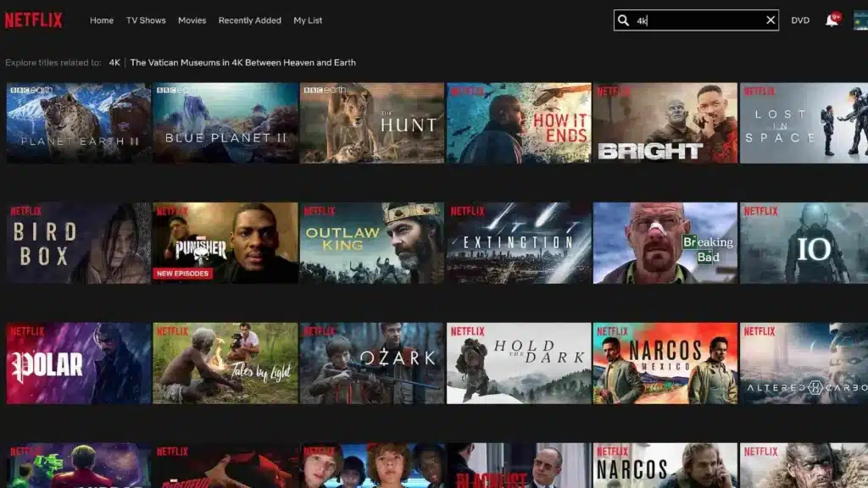Open the Bird Box thumbnail
Viewport: 868px width, 488px height.
coord(78,243)
